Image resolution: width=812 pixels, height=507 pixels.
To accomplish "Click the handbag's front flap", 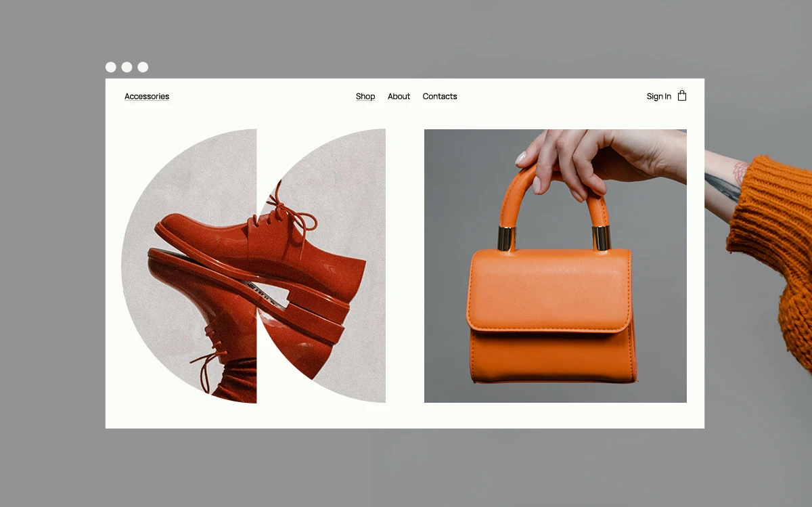I will click(x=548, y=290).
